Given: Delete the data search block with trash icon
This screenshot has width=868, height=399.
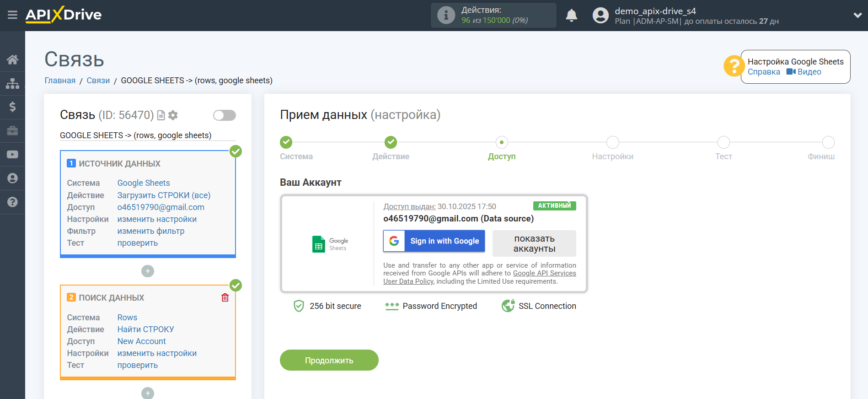Looking at the screenshot, I should (x=225, y=298).
